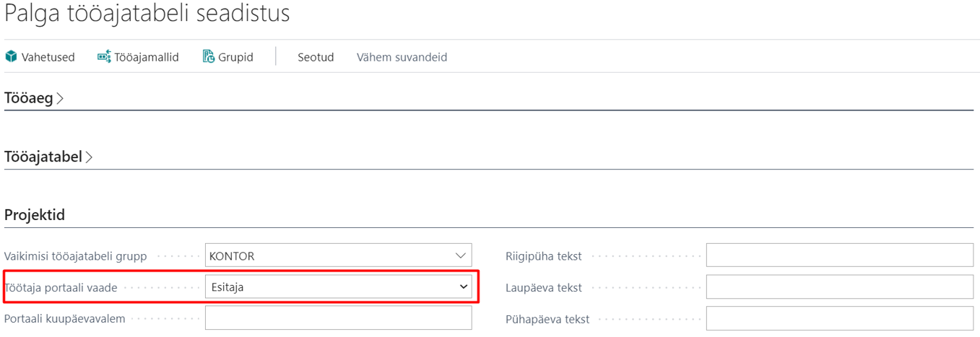
Task: Click Vähem suvandeid to show fewer options
Action: click(x=402, y=56)
